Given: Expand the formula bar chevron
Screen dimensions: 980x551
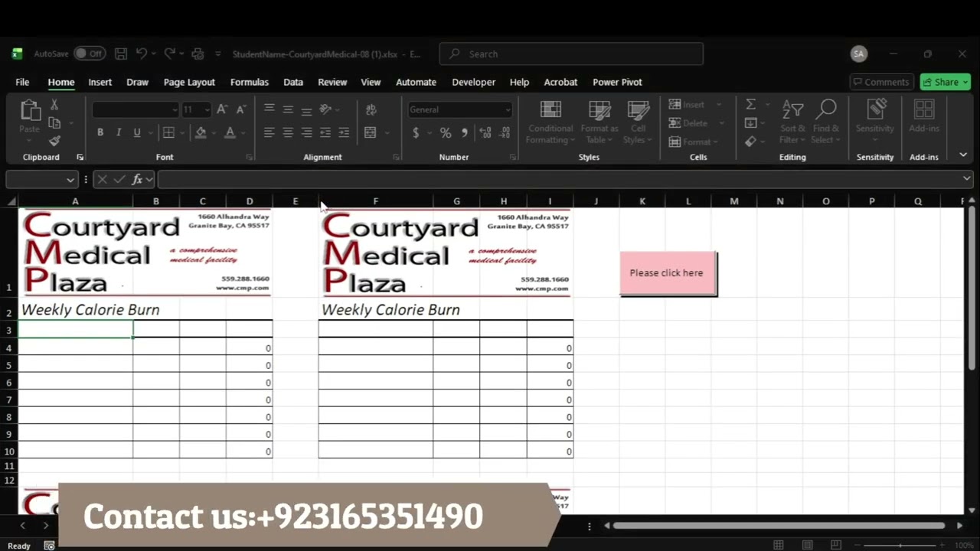Looking at the screenshot, I should pos(967,179).
